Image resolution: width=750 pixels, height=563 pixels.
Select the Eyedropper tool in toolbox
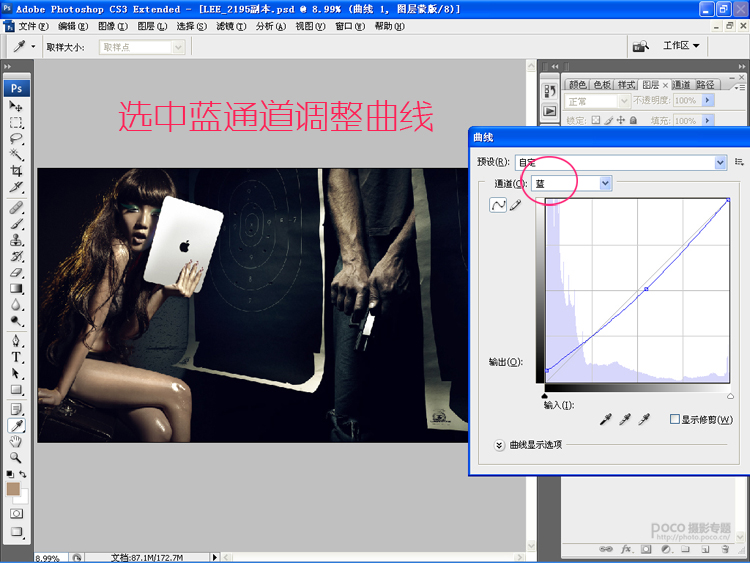16,426
